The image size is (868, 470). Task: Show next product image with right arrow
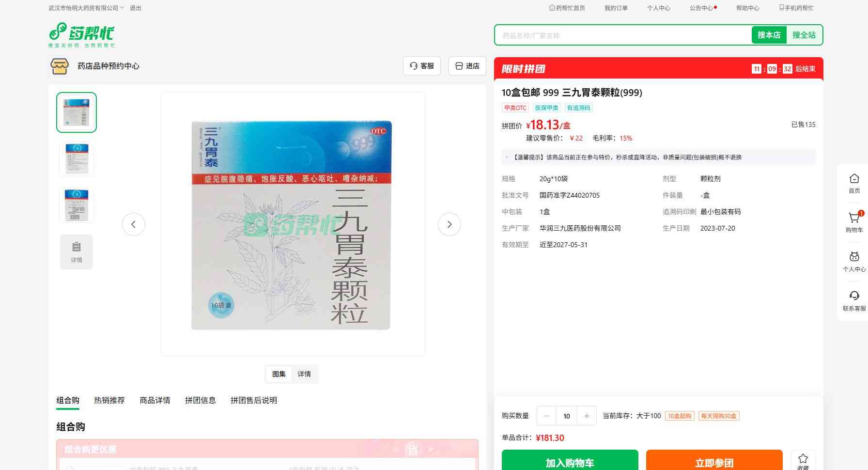click(449, 224)
